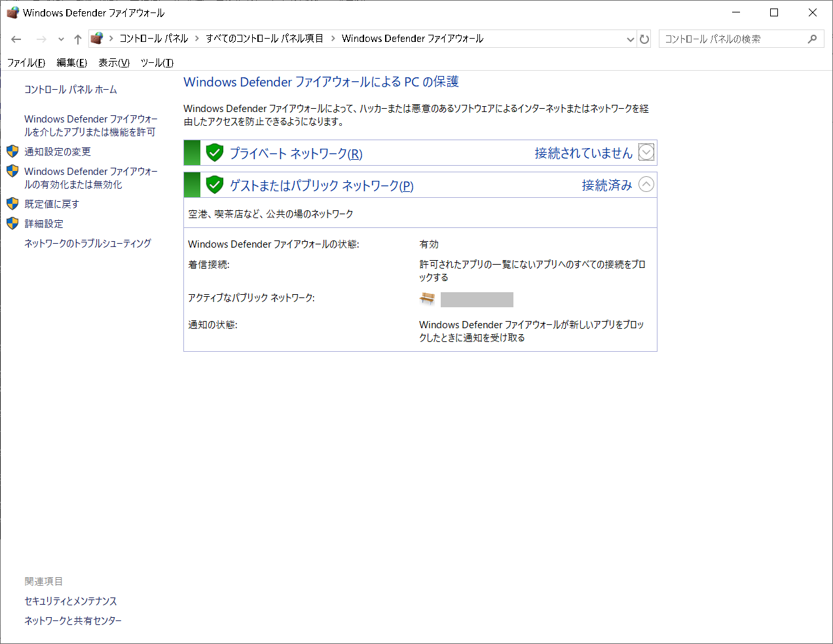The image size is (833, 644).
Task: Click すべてのコントロール パネル項目 breadcrumb
Action: (x=265, y=39)
